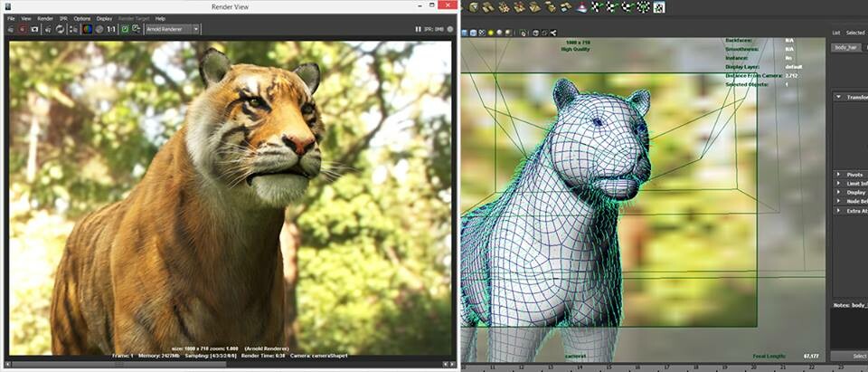Click the XRay viewport toolbar icon

coord(544,33)
